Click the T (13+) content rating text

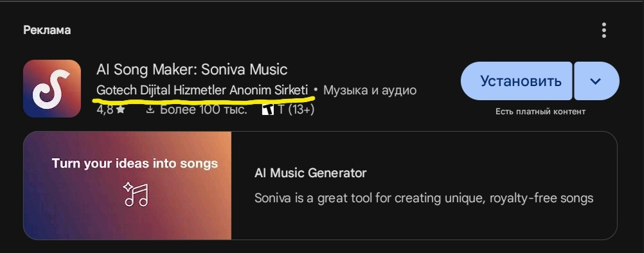[x=296, y=110]
